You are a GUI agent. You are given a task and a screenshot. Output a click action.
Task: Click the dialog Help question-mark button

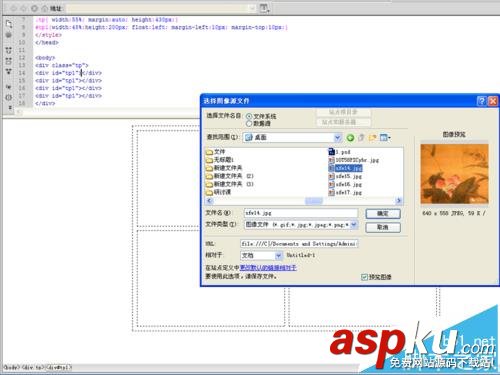(481, 101)
